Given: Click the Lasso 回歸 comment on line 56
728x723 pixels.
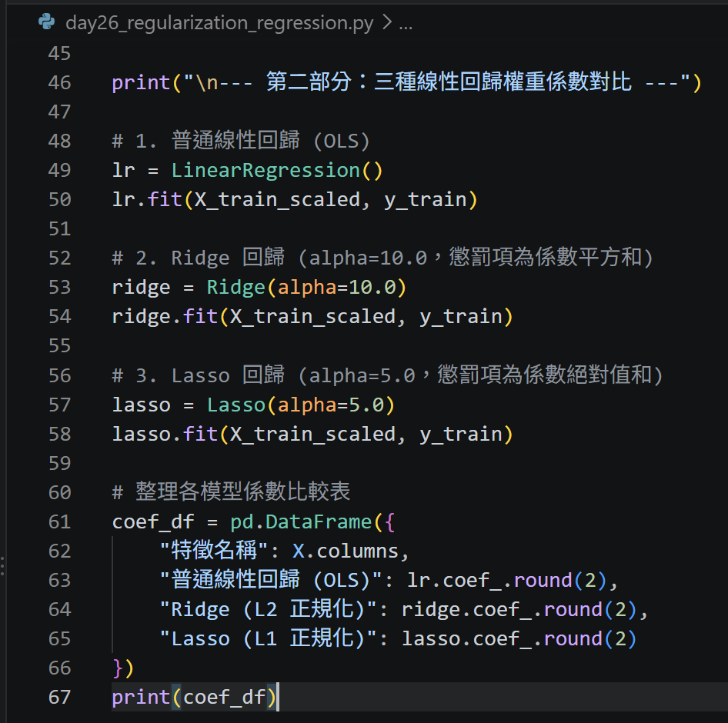Looking at the screenshot, I should click(388, 375).
